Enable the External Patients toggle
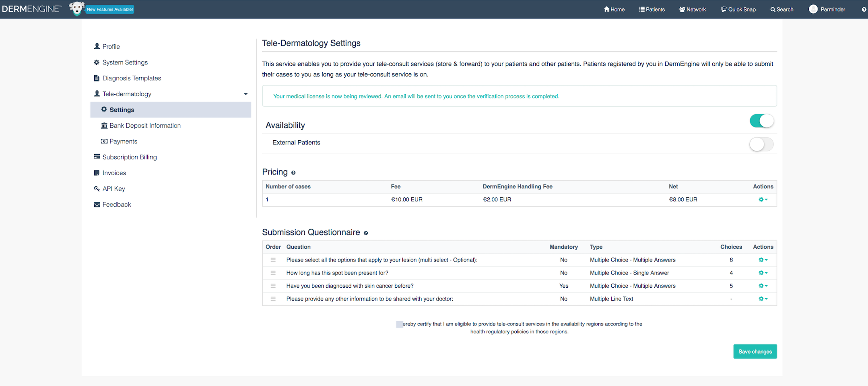 (761, 144)
